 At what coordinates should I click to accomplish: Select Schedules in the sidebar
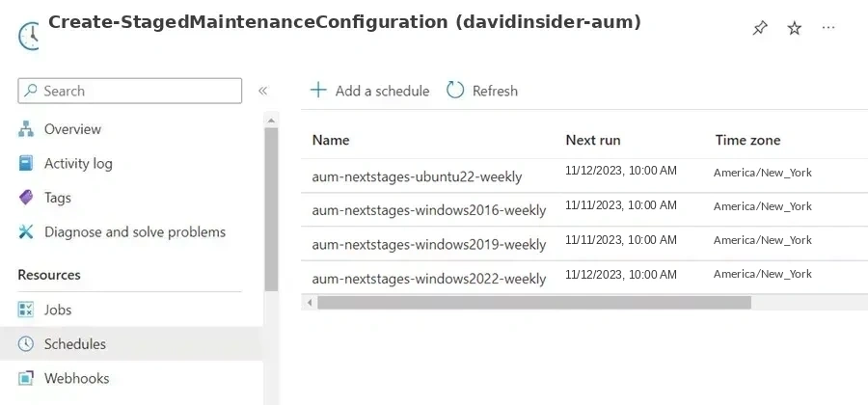(x=131, y=343)
